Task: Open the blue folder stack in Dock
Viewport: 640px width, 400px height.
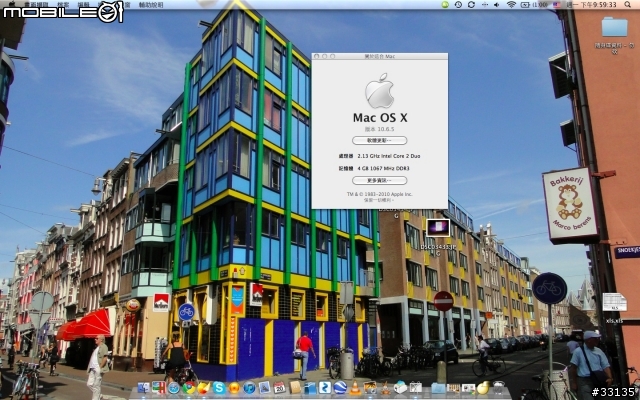Action: pos(438,388)
